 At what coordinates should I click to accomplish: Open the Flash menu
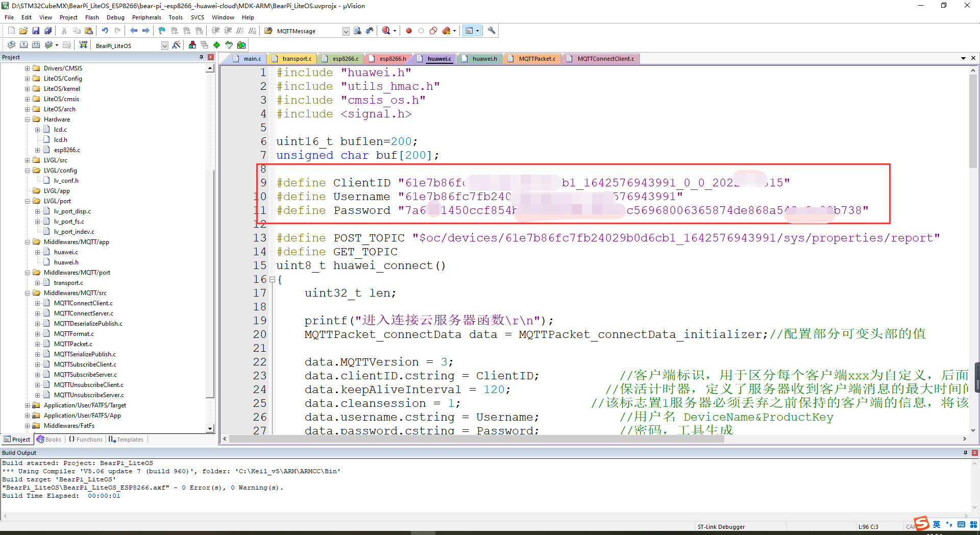[92, 17]
